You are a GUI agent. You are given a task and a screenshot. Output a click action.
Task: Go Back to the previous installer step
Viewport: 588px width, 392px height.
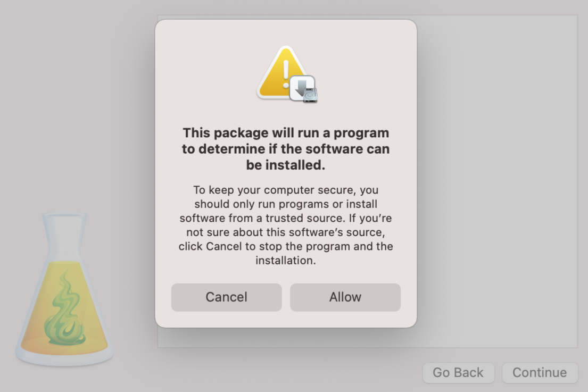point(458,373)
